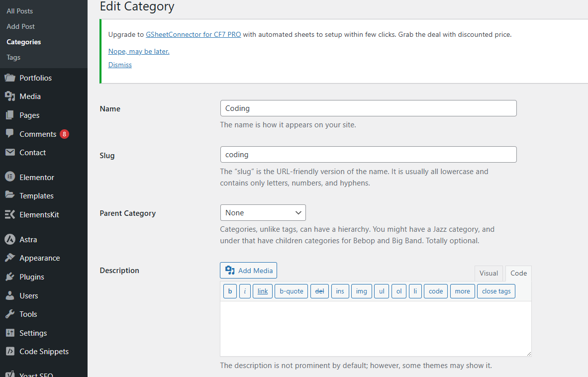Select the Code editor tab

click(518, 273)
